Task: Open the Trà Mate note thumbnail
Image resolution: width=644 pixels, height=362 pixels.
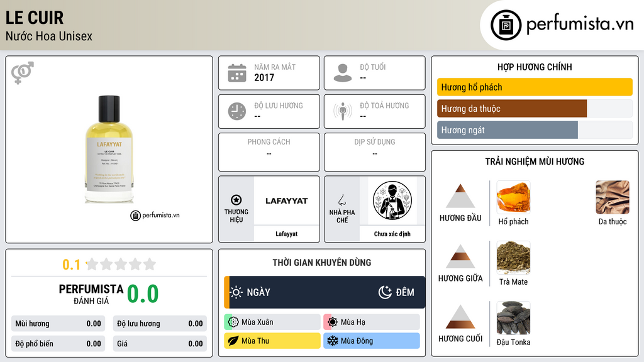Action: coord(513,257)
